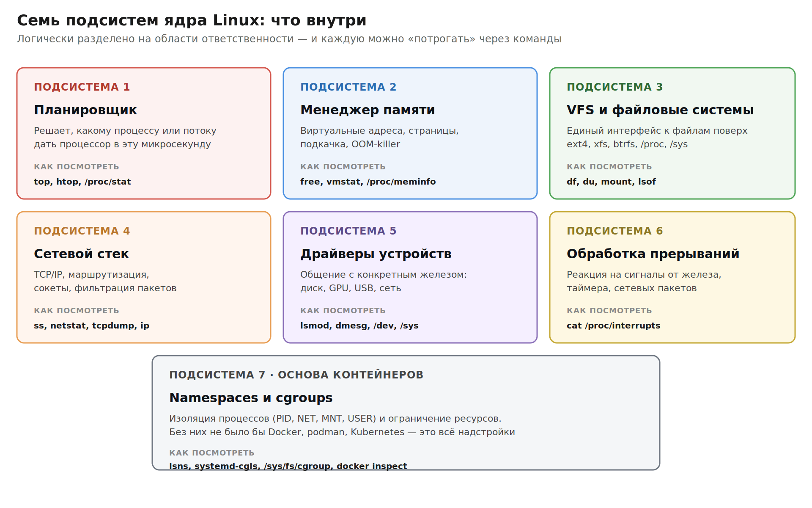Click text 'Изоляция процессов (PID, NET, MNT, USER)'
The image size is (812, 508).
(272, 419)
